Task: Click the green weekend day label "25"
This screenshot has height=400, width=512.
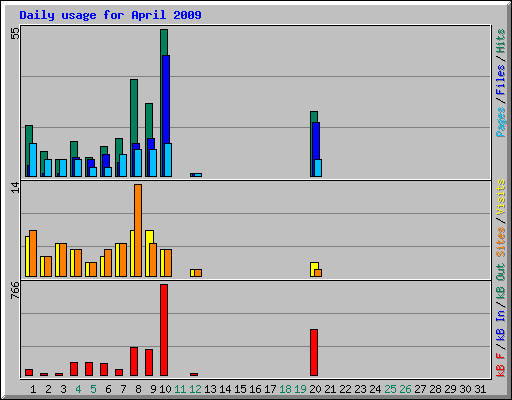Action: (x=390, y=389)
